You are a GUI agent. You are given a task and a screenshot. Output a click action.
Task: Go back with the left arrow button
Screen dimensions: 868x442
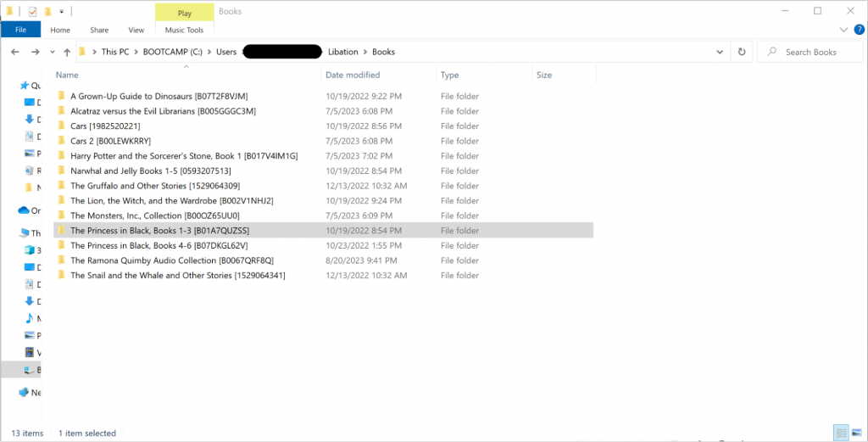[x=15, y=52]
